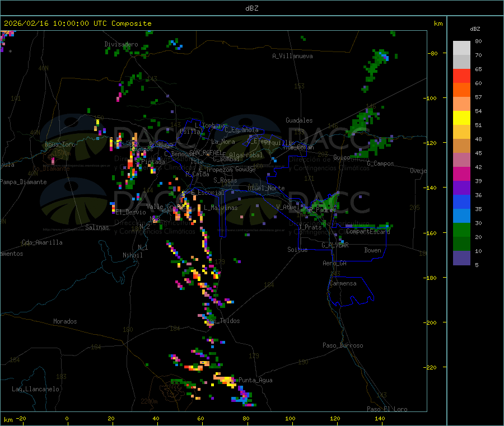Select the L_Malvinas place label
Image resolution: width=504 pixels, height=426 pixels.
[221, 208]
